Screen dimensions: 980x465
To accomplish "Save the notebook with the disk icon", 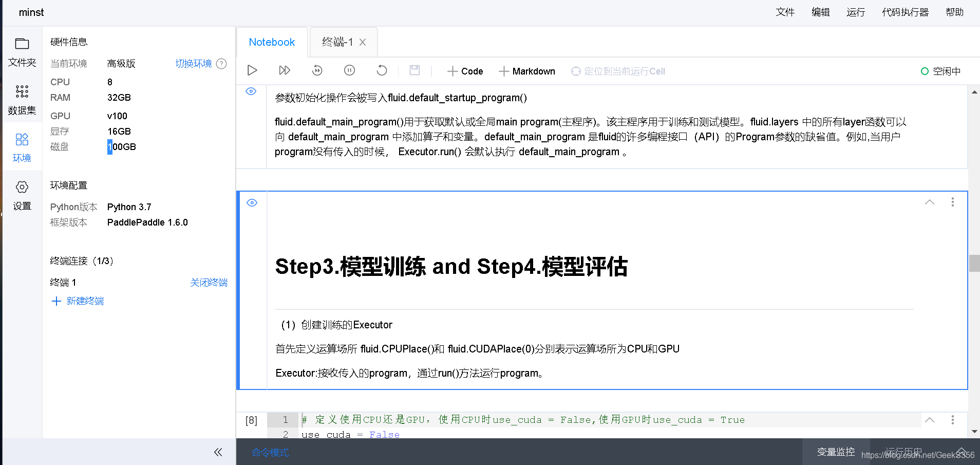I will pyautogui.click(x=415, y=70).
